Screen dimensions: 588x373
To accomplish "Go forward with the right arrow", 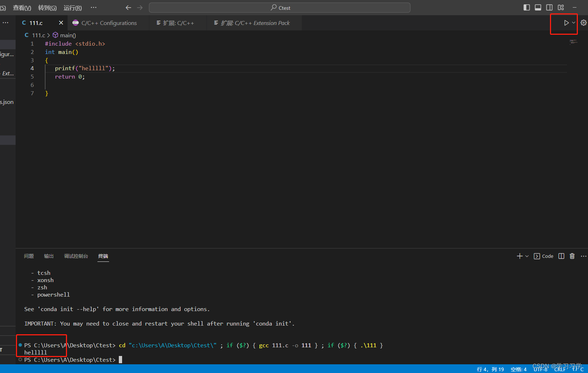I will pyautogui.click(x=140, y=8).
